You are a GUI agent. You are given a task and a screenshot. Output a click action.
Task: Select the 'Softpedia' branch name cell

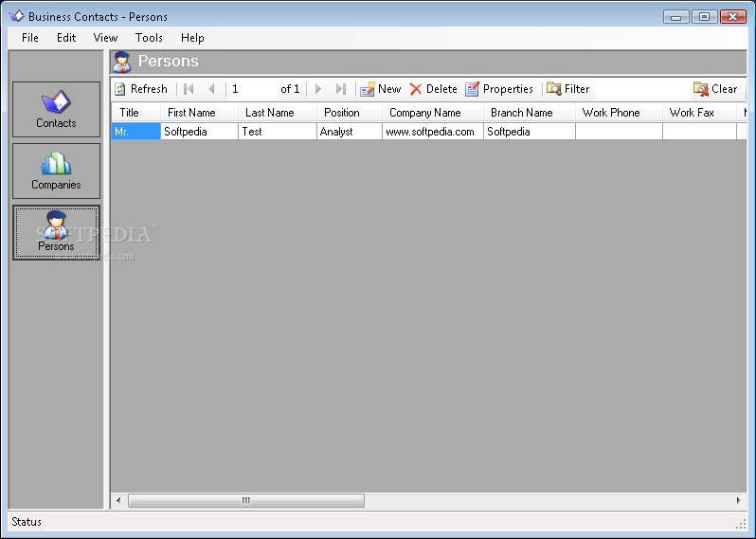click(530, 132)
